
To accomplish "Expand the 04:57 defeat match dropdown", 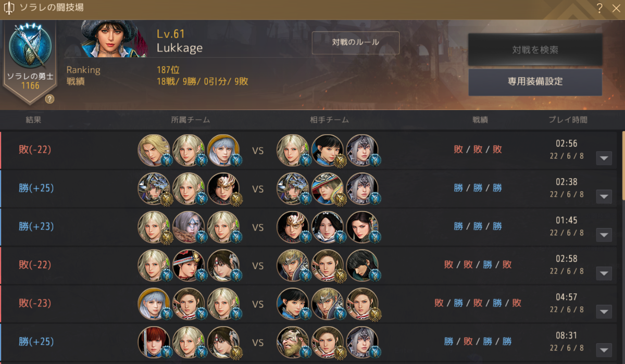I will (604, 311).
